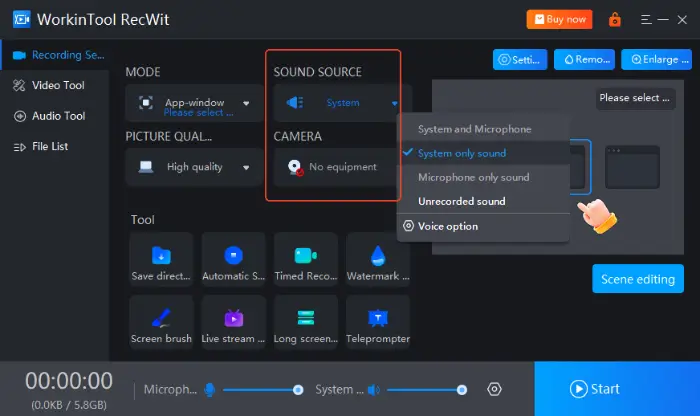
Task: Click the WorkinTool RecWit logo icon
Action: [21, 19]
